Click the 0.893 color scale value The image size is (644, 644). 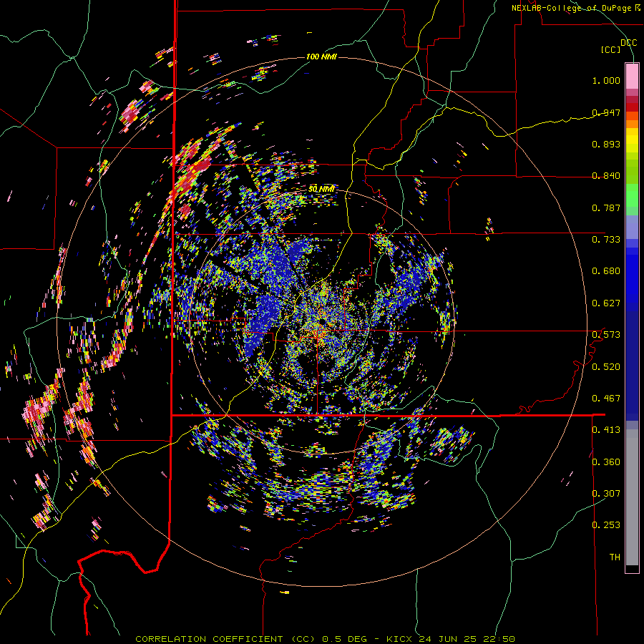coord(606,144)
